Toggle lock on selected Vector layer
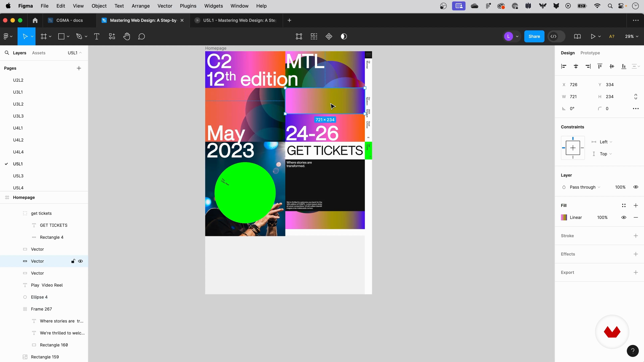 point(73,261)
